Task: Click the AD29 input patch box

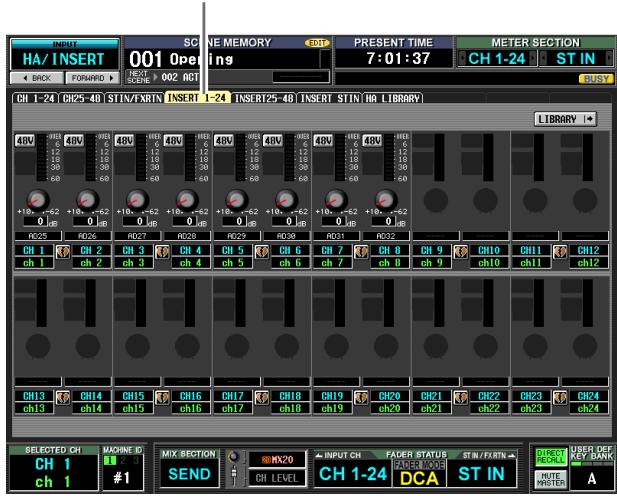Action: (237, 236)
